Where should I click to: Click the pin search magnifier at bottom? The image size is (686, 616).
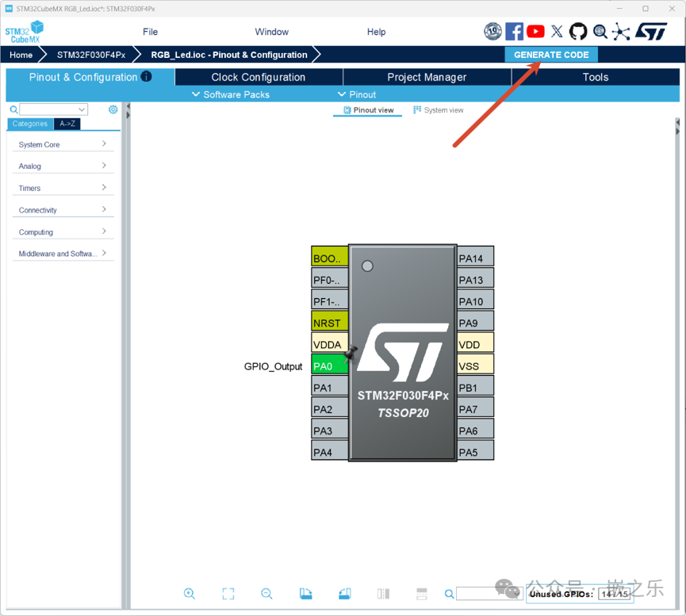coord(449,594)
